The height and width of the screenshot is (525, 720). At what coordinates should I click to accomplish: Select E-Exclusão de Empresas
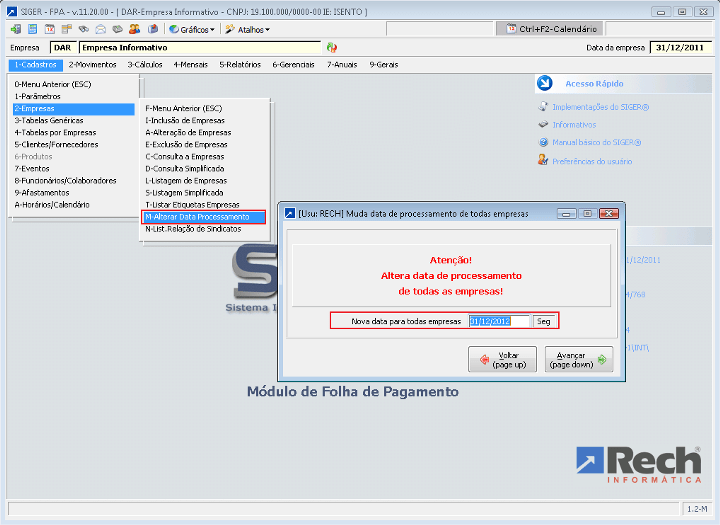pyautogui.click(x=204, y=144)
